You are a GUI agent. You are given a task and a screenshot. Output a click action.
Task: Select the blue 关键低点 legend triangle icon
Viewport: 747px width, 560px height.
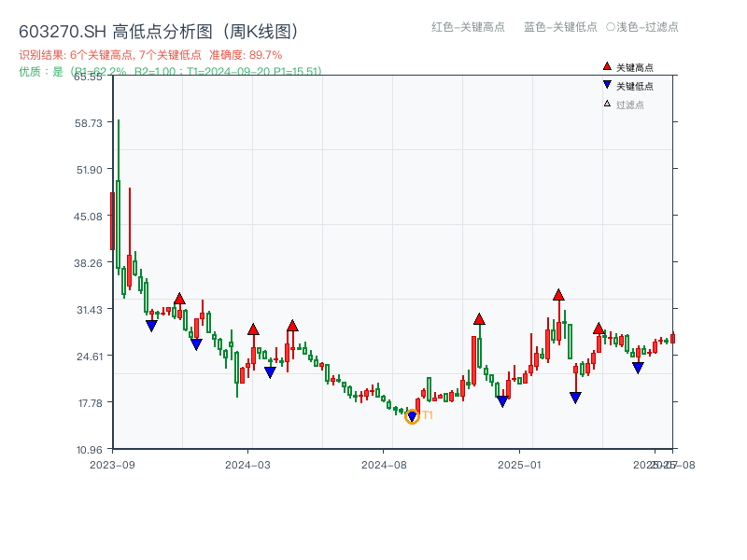[x=607, y=82]
